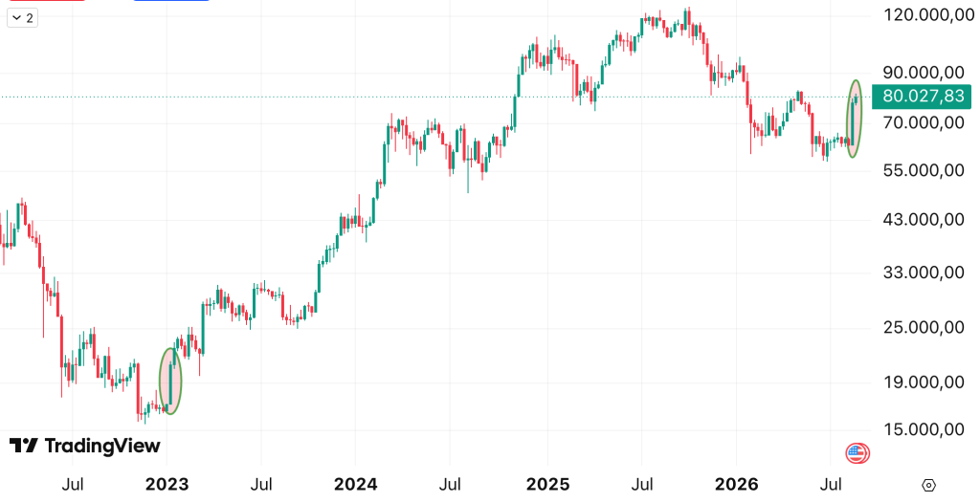Click the 2025 label on time axis
980x502 pixels.
(547, 484)
